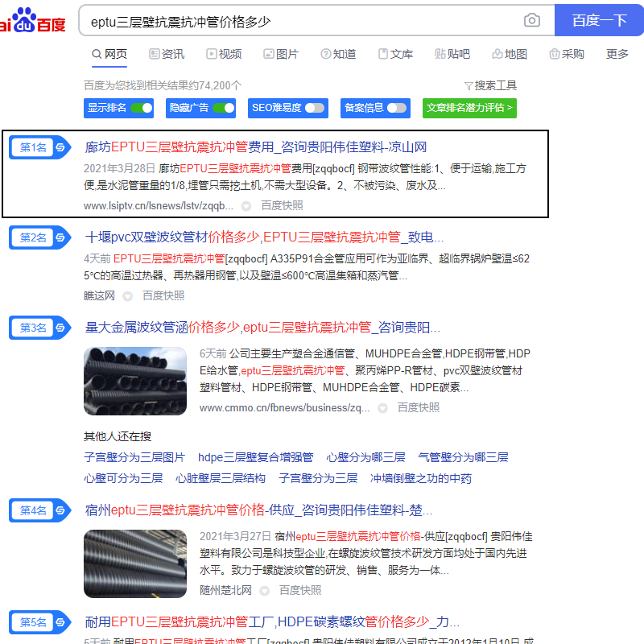Click related search 子宫壁分为三层图片
The height and width of the screenshot is (644, 644).
click(x=134, y=457)
